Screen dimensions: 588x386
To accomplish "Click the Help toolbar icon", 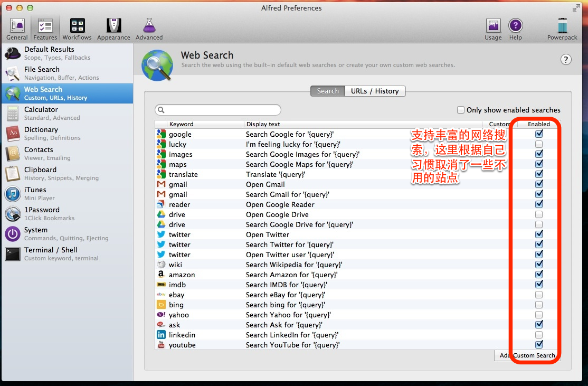I will tap(516, 29).
